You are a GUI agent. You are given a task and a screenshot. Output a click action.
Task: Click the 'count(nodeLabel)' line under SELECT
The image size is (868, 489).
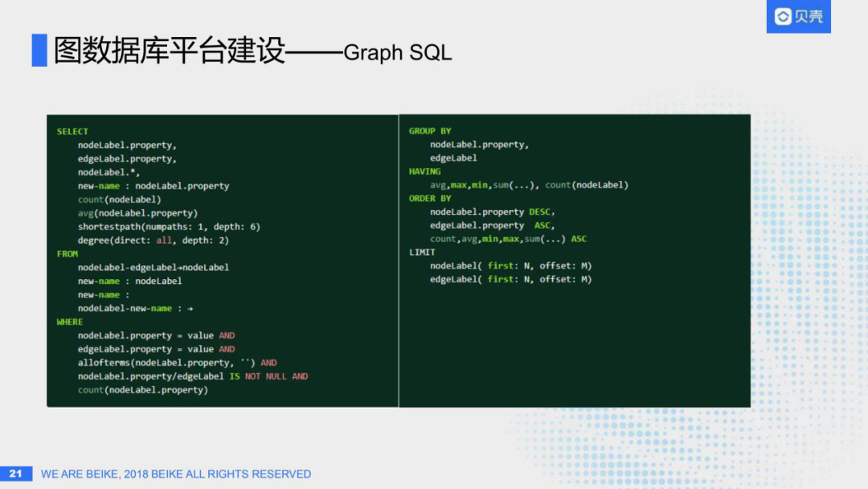pos(119,199)
